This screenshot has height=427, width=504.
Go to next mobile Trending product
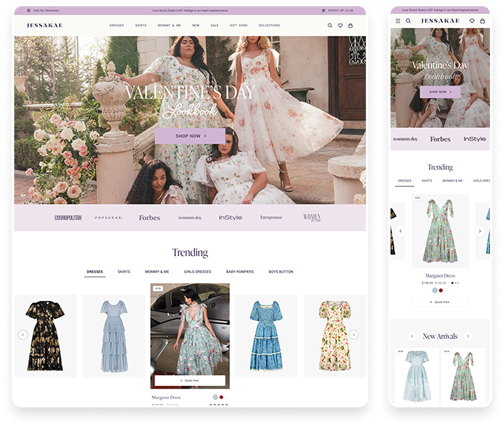click(479, 231)
